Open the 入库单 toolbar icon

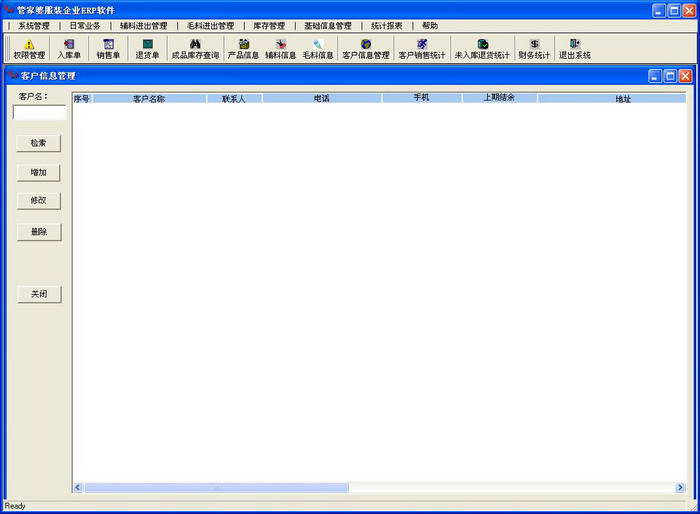[69, 49]
